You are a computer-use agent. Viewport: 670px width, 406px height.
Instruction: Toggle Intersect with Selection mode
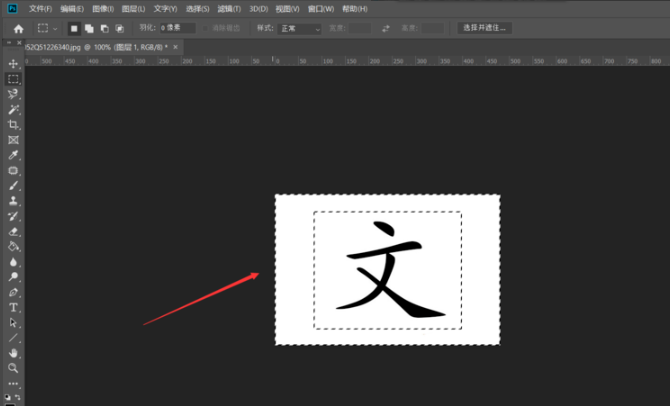pos(120,29)
